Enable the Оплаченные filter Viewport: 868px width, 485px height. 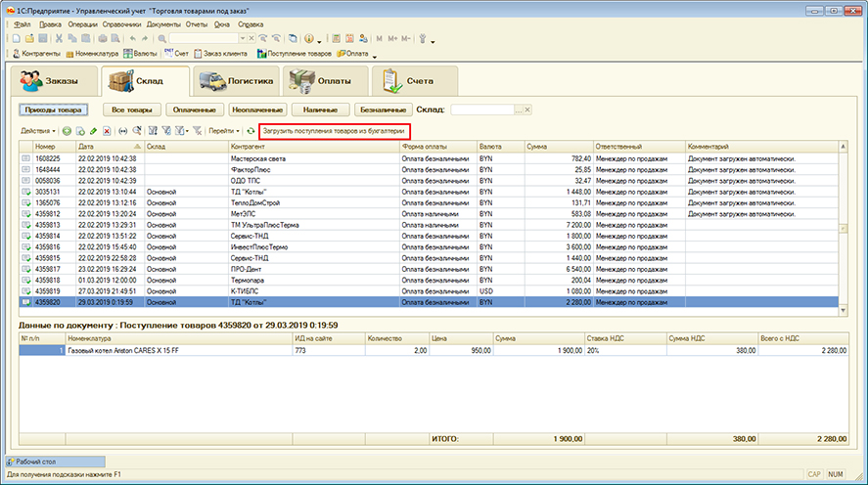[196, 110]
